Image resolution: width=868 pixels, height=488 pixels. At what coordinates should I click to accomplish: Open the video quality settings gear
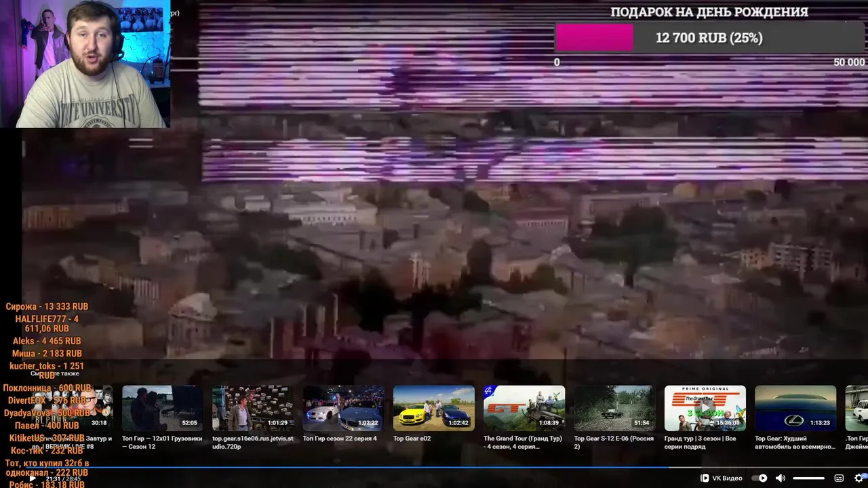click(x=860, y=478)
